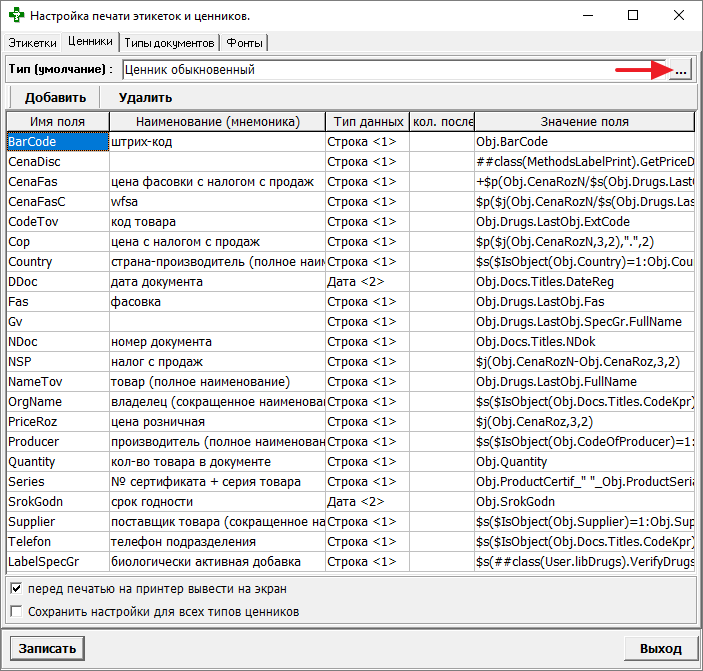
Task: Click the Дата <2> cell for DDoc row
Action: pos(367,282)
